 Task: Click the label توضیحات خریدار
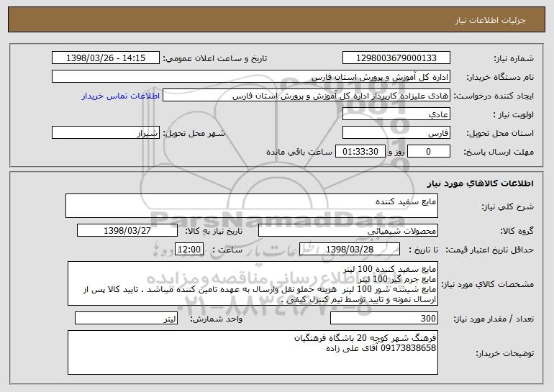[x=505, y=353]
